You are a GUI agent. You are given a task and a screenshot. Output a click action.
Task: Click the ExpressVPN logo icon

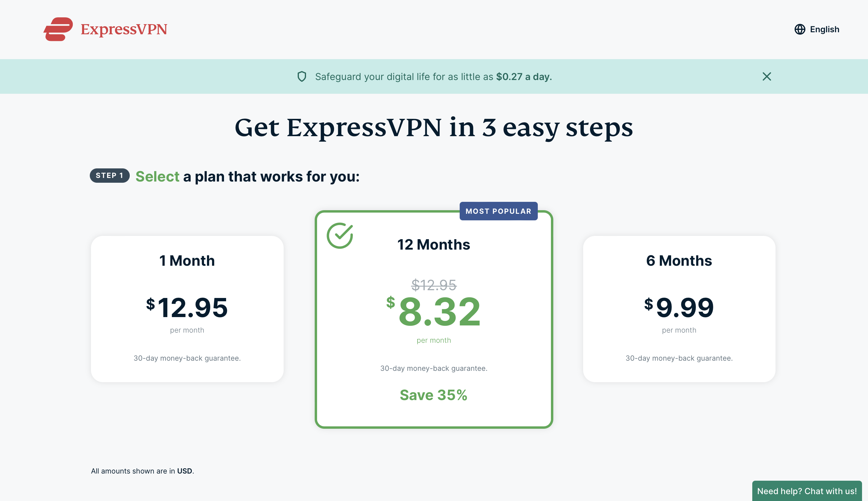pos(58,29)
